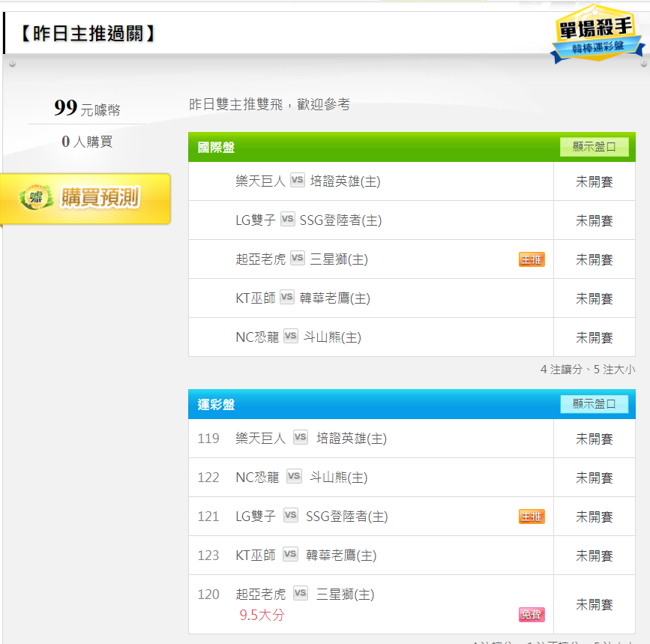Image resolution: width=650 pixels, height=644 pixels.
Task: Click VS icon in game 121 row
Action: [291, 515]
